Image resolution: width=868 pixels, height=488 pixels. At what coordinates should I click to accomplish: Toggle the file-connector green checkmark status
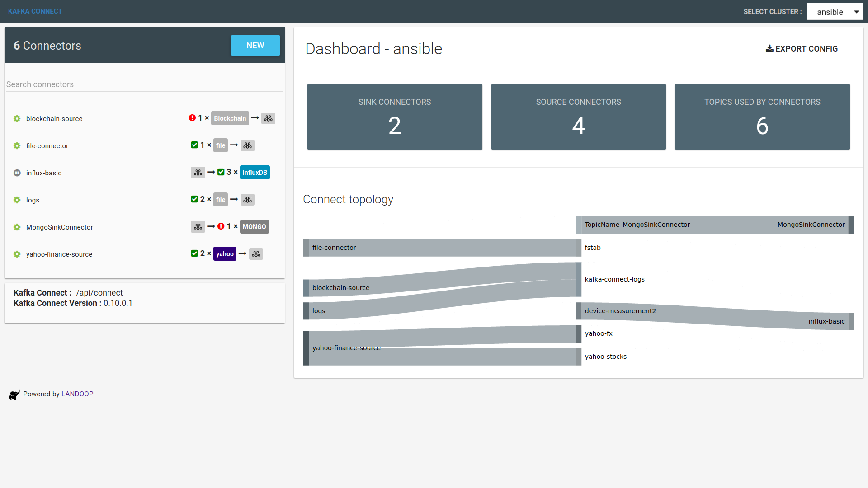[194, 145]
